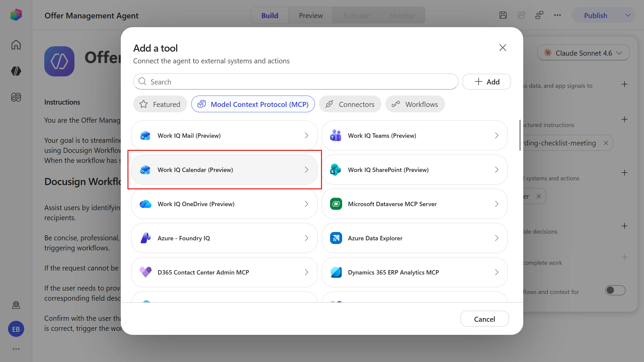Switch to the Build tab

[x=270, y=15]
